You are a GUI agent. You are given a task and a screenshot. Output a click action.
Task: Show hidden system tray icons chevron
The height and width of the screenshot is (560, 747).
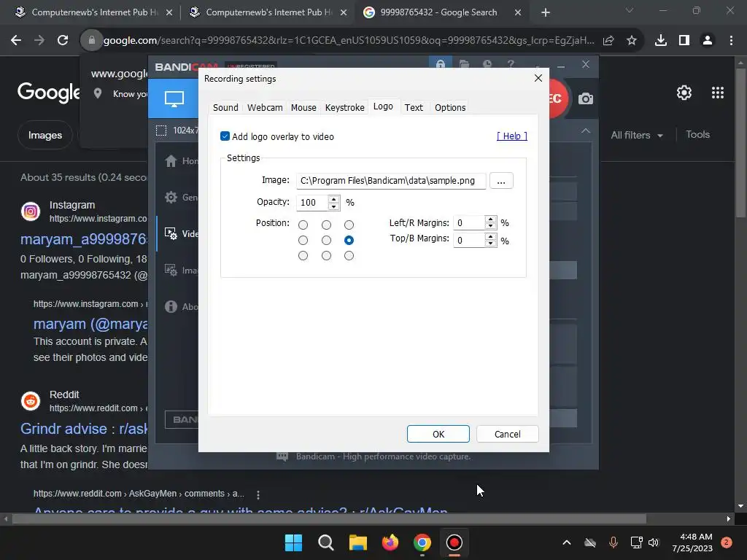pos(566,542)
